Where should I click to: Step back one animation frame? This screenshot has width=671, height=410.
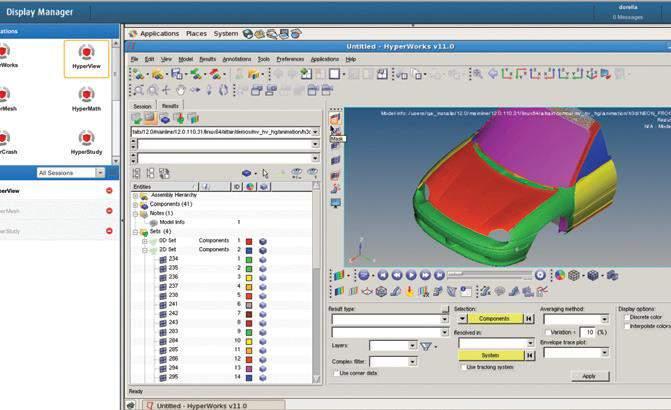(397, 275)
